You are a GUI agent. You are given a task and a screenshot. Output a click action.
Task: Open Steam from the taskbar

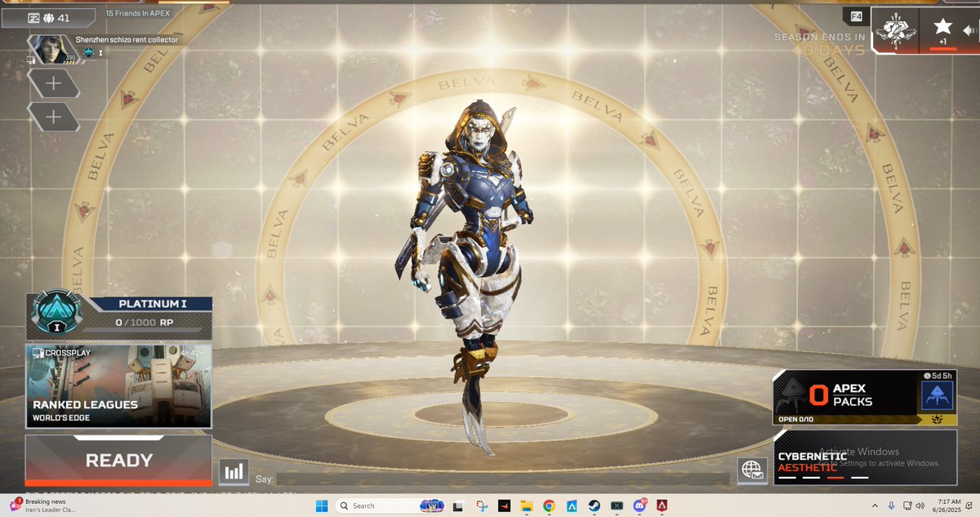click(x=595, y=506)
